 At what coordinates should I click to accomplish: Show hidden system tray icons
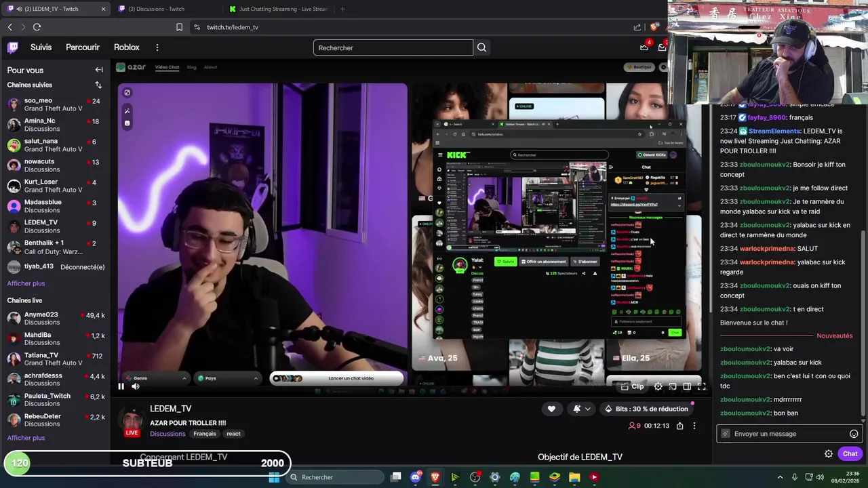point(780,477)
